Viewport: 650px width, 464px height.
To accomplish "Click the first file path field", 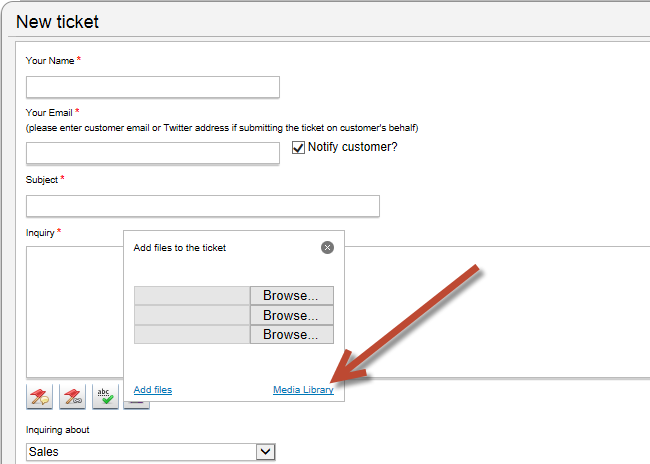I will [x=191, y=295].
